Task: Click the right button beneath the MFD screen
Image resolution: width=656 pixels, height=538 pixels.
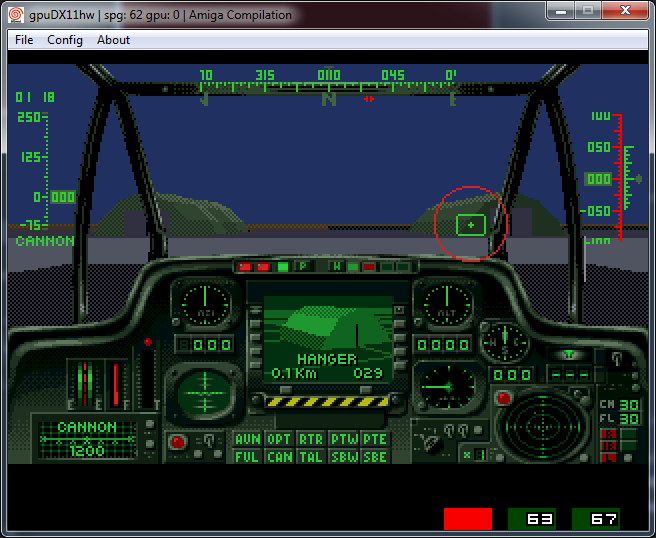Action: coord(366,389)
